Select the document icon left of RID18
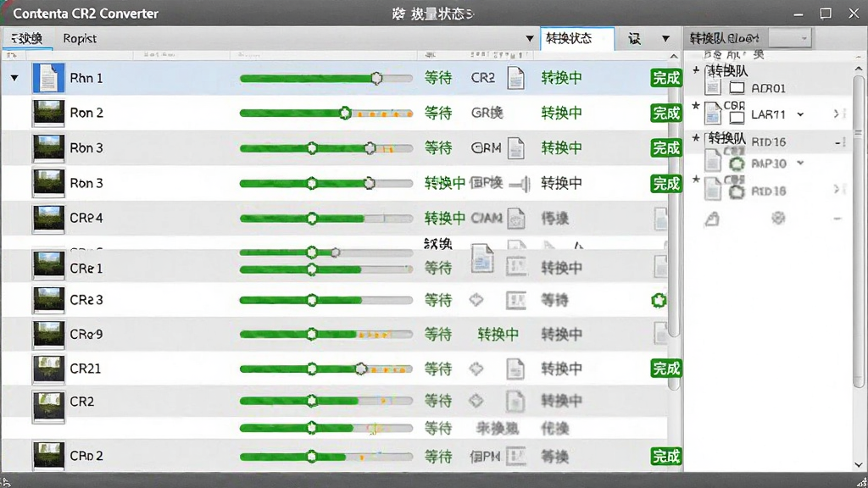 pos(713,189)
